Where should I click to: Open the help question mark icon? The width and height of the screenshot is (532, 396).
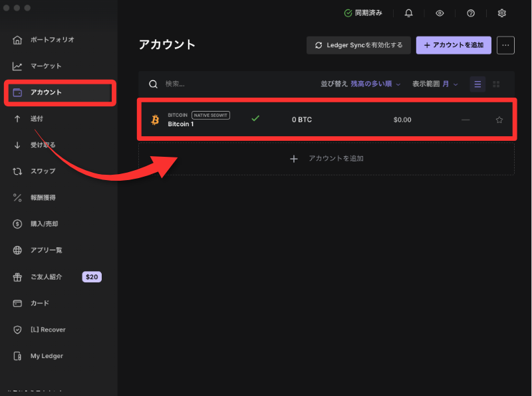pos(471,13)
